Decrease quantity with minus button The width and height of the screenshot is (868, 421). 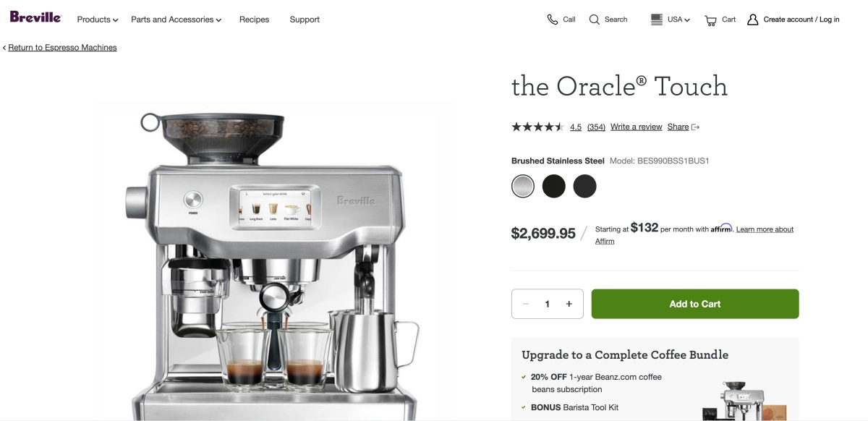[526, 304]
